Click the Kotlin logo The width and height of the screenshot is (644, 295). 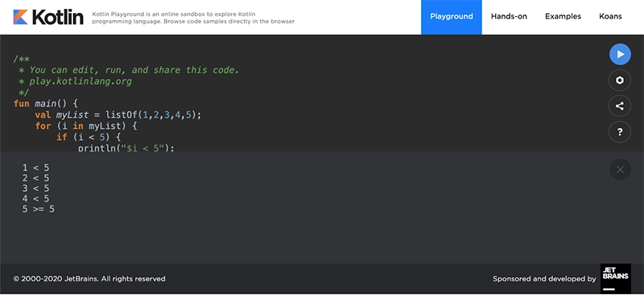(48, 17)
